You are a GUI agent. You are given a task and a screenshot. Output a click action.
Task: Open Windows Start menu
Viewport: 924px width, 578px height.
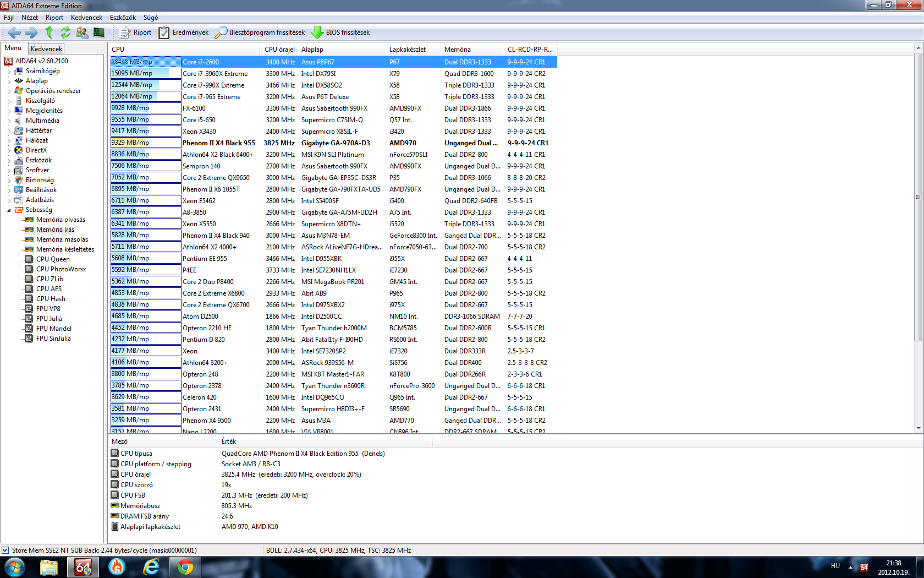[15, 567]
